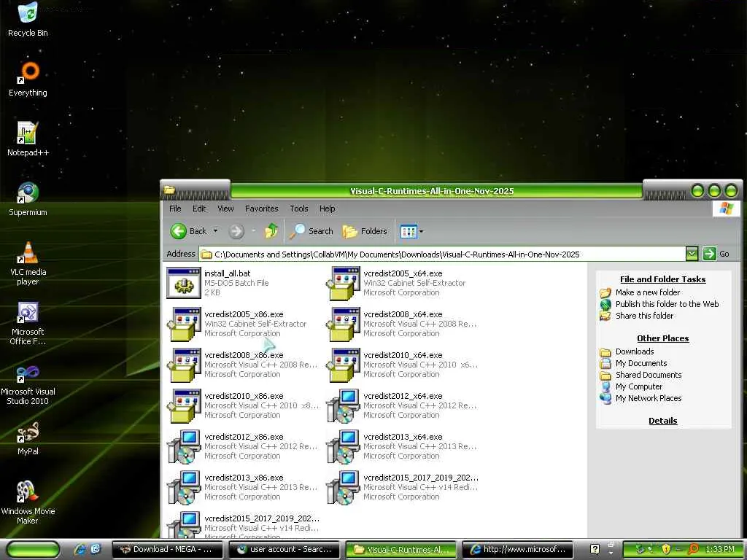This screenshot has width=747, height=560.
Task: Click Make a new folder link
Action: tap(648, 292)
